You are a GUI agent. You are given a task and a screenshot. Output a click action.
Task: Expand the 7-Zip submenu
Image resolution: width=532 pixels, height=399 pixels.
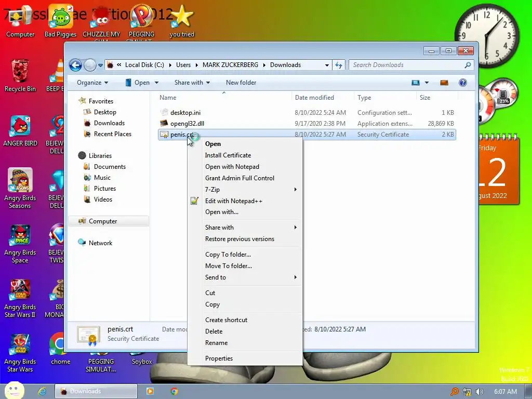[x=245, y=189]
